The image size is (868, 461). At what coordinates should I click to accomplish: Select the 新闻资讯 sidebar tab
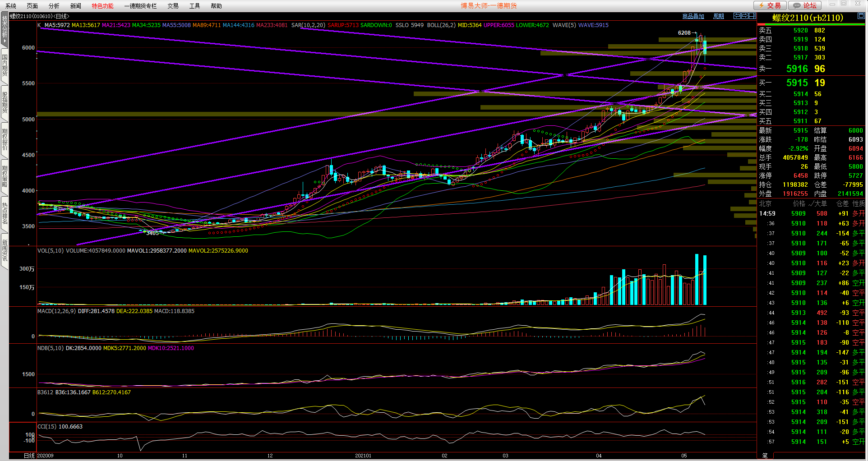[5, 251]
